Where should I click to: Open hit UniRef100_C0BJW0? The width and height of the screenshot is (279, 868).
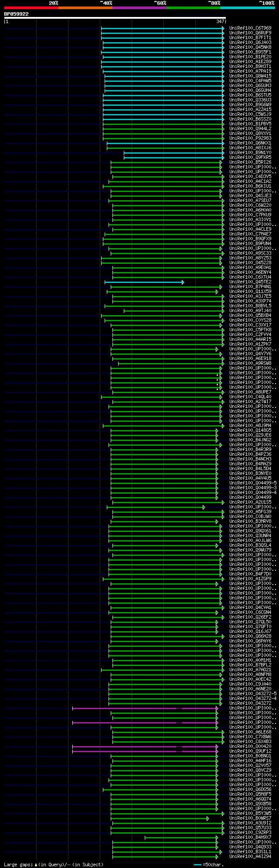click(x=250, y=516)
